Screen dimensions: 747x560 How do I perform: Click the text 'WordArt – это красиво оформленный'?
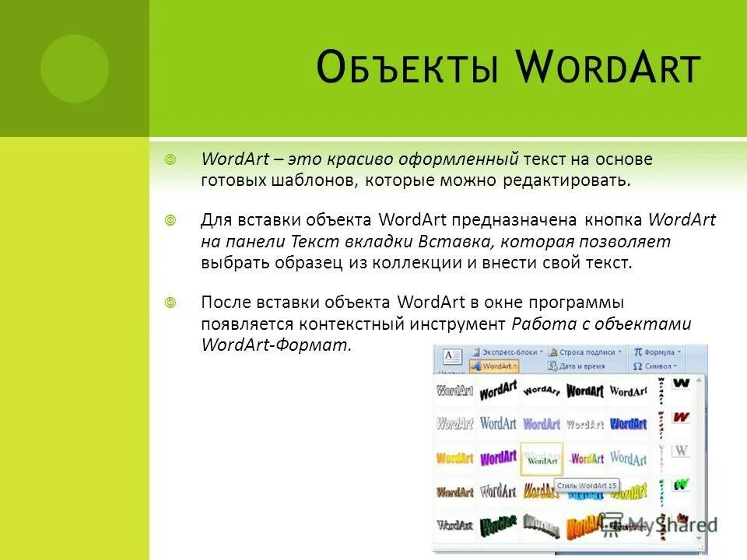click(359, 159)
